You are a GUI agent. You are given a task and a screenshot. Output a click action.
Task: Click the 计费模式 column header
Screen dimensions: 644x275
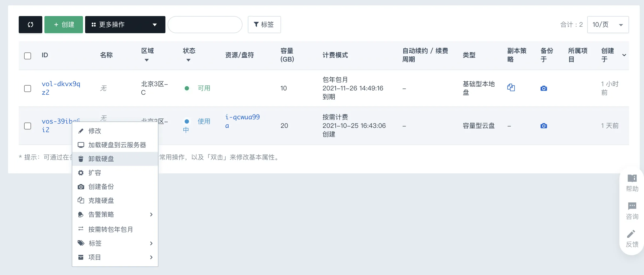point(335,55)
